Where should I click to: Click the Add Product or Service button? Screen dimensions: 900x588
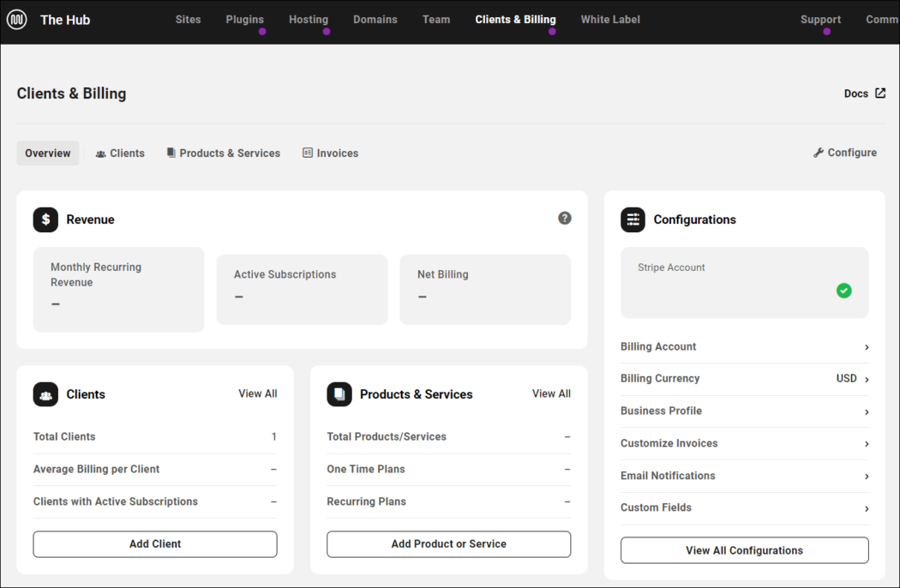coord(448,544)
